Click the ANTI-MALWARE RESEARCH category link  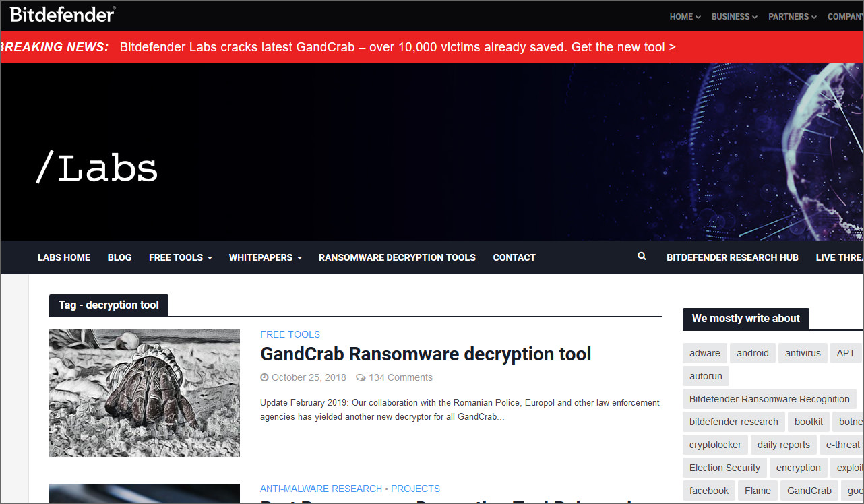coord(321,489)
